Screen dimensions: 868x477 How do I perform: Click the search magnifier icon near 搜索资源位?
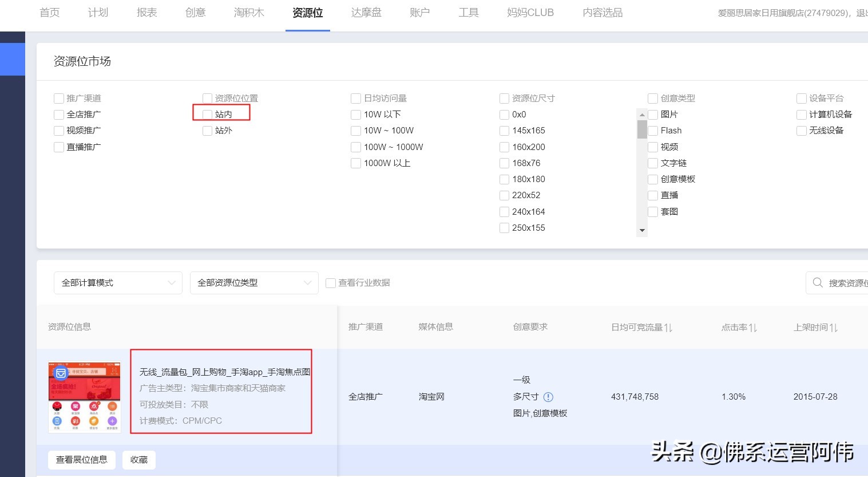818,282
